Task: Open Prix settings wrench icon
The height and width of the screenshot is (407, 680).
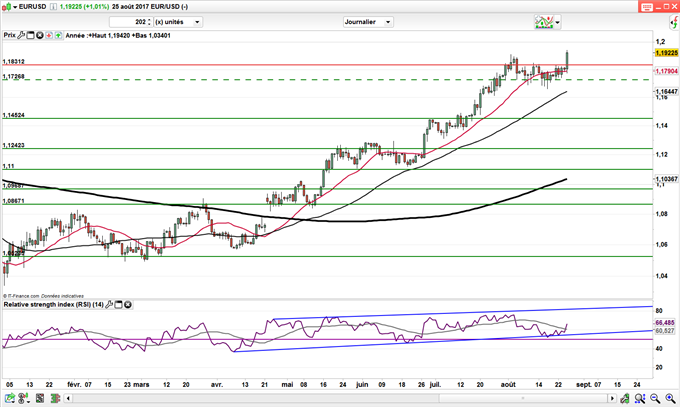Action: pos(21,35)
